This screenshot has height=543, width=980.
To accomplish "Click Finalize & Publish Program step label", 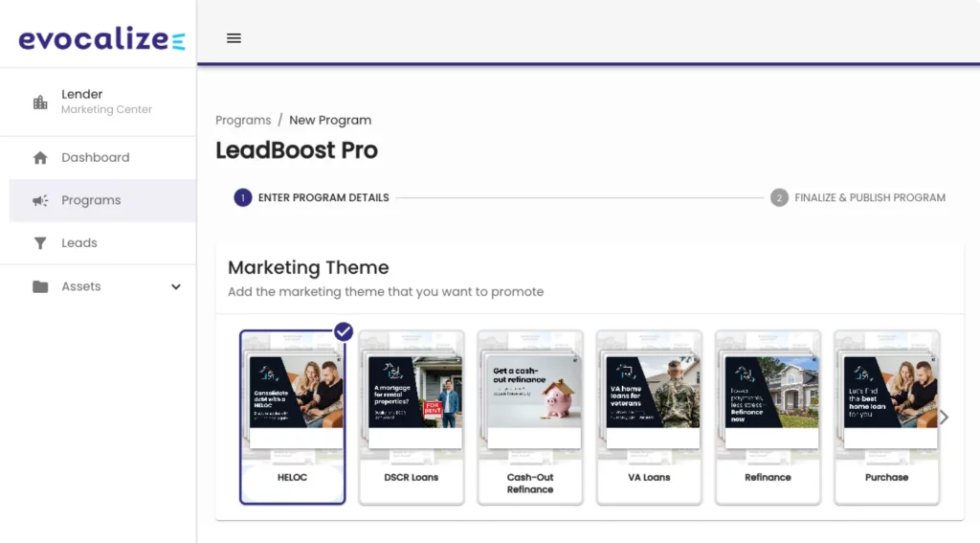I will pos(869,197).
